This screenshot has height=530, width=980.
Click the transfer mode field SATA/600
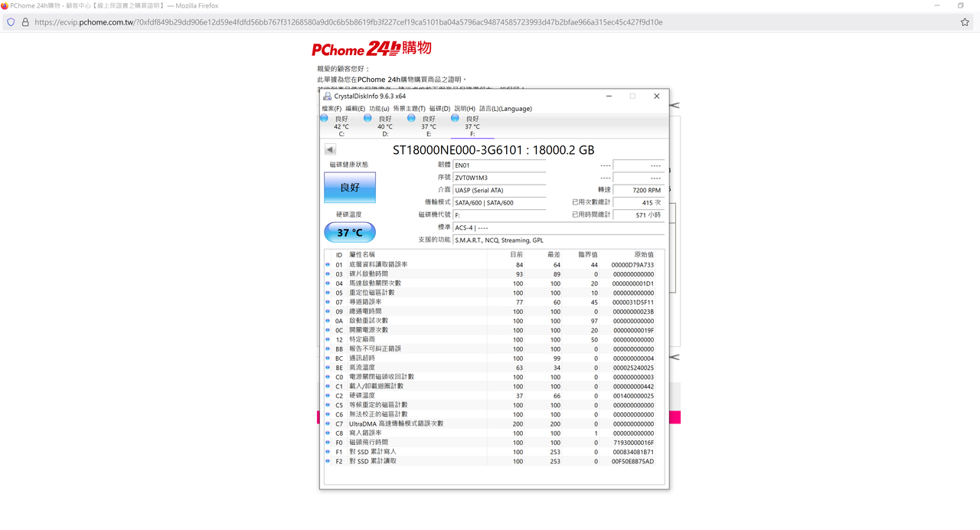499,203
